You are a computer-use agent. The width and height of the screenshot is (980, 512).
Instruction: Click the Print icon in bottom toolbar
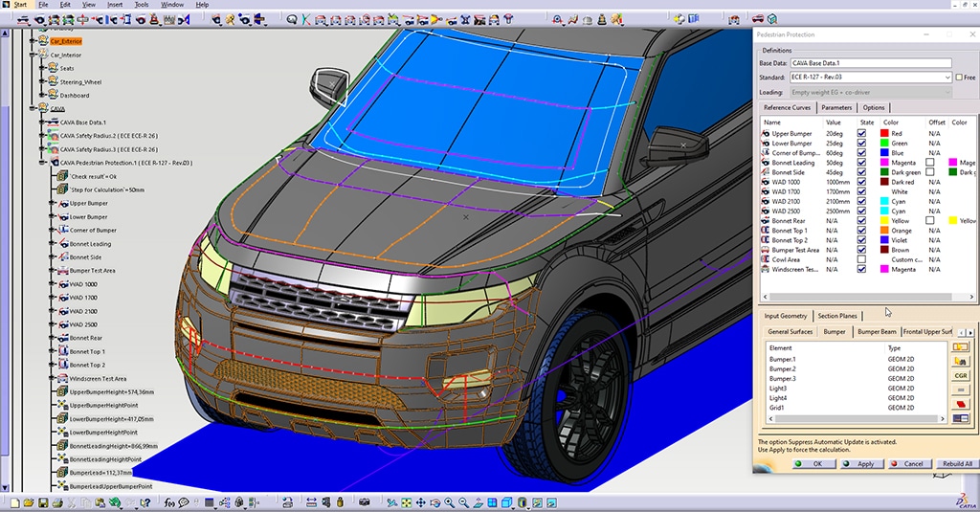click(x=57, y=502)
